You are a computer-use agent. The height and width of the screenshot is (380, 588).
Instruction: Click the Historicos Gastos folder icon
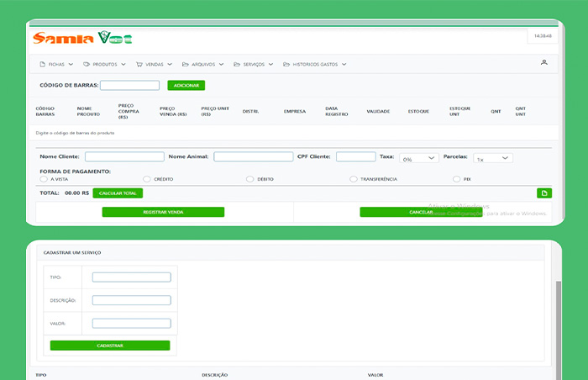tap(286, 64)
